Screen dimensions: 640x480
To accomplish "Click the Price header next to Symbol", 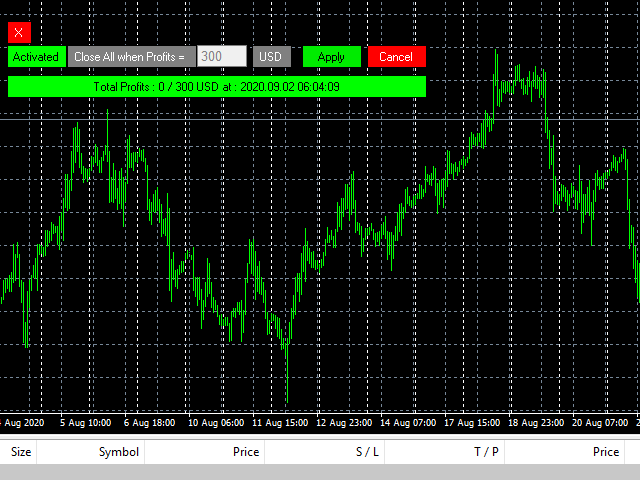I will pos(246,452).
